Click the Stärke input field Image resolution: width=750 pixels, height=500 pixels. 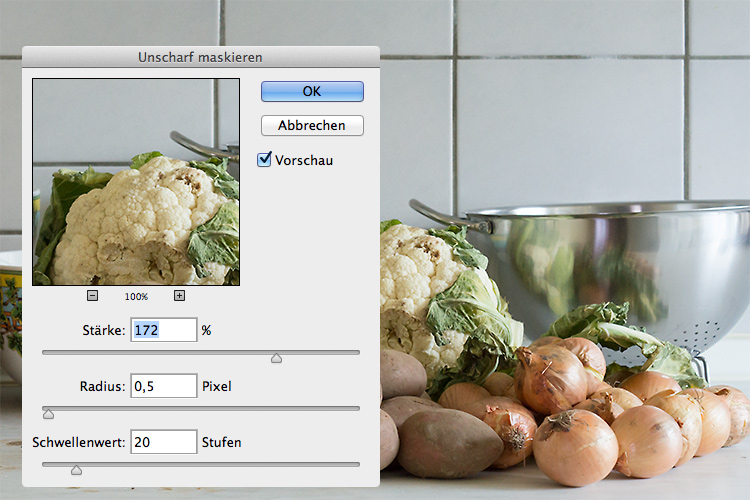(164, 330)
